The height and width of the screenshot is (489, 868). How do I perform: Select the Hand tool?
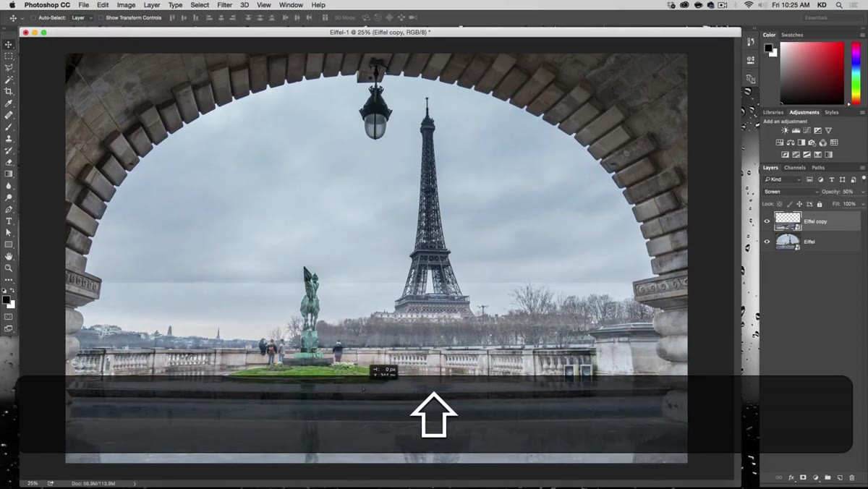[x=9, y=256]
